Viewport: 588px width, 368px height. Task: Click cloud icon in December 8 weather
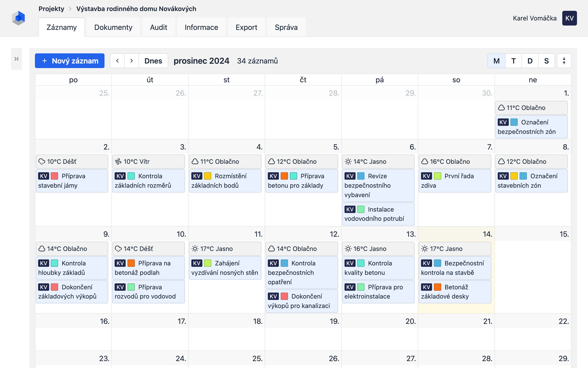pyautogui.click(x=501, y=162)
